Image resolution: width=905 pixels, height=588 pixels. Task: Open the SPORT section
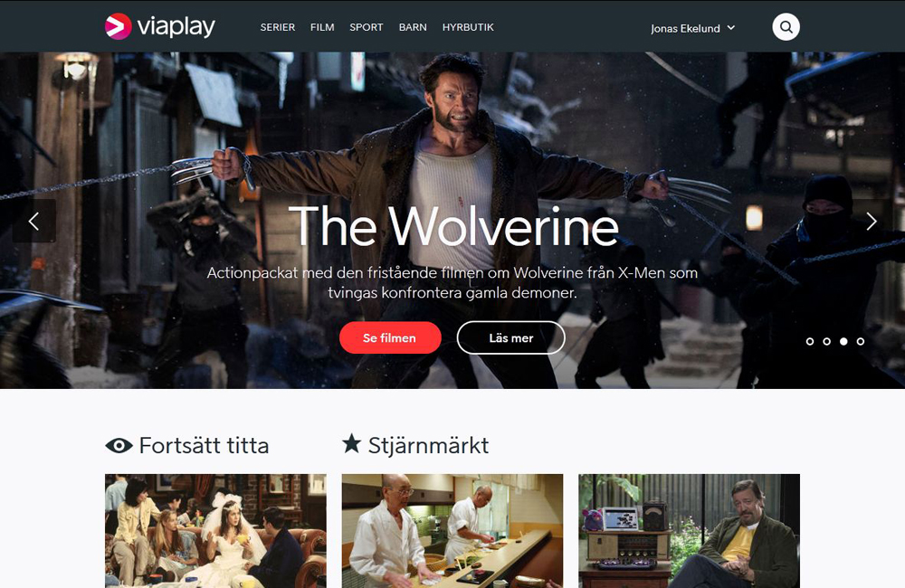(366, 27)
